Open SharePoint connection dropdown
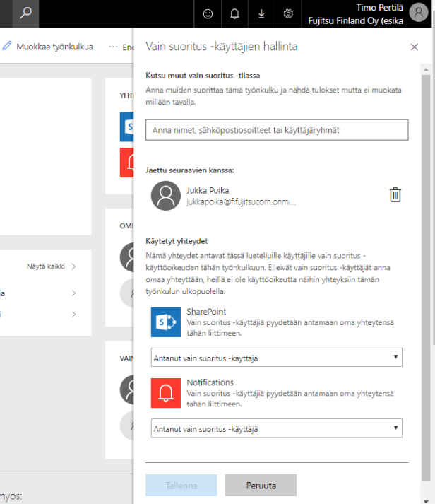The width and height of the screenshot is (435, 504). tap(277, 358)
